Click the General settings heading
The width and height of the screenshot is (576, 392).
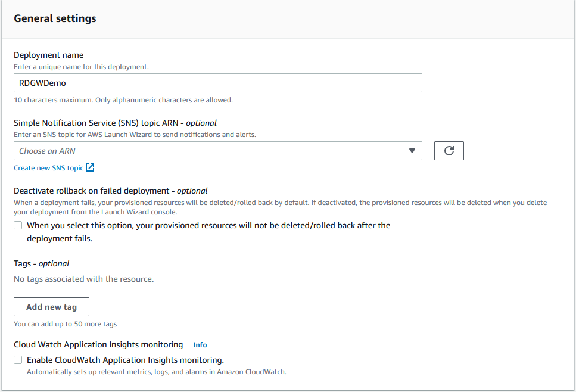(x=55, y=18)
